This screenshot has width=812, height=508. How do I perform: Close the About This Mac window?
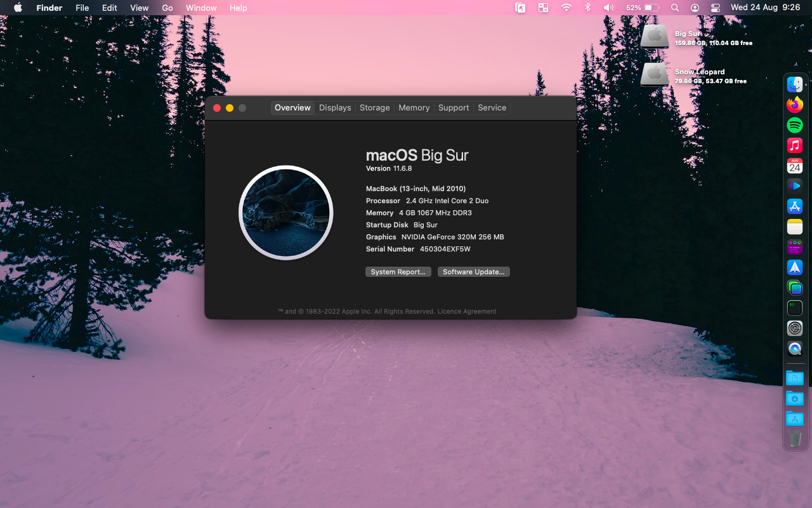[x=217, y=108]
